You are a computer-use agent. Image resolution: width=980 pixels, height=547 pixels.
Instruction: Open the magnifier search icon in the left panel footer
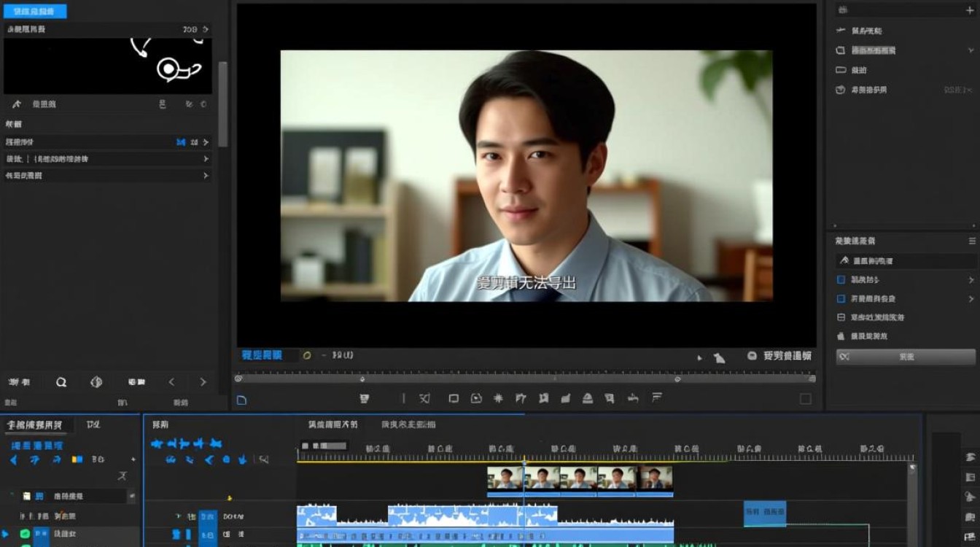61,381
